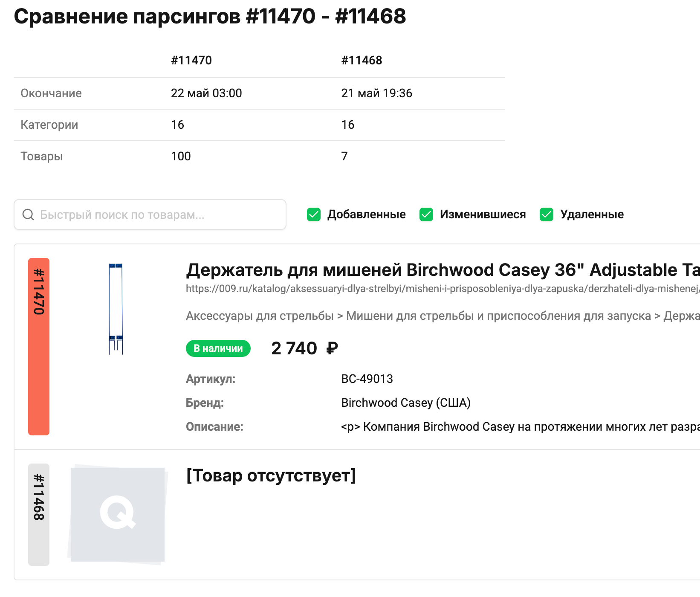Click the gray #11468 vertical label
Image resolution: width=700 pixels, height=597 pixels.
point(39,515)
